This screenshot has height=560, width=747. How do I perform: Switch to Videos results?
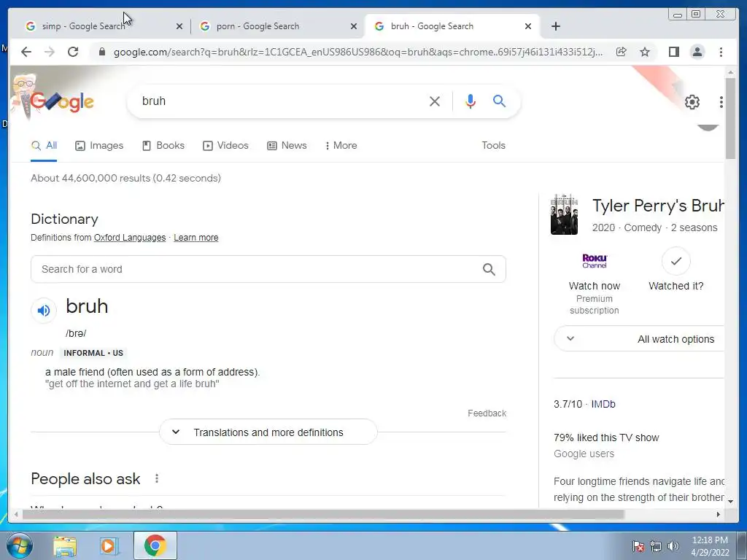tap(226, 145)
